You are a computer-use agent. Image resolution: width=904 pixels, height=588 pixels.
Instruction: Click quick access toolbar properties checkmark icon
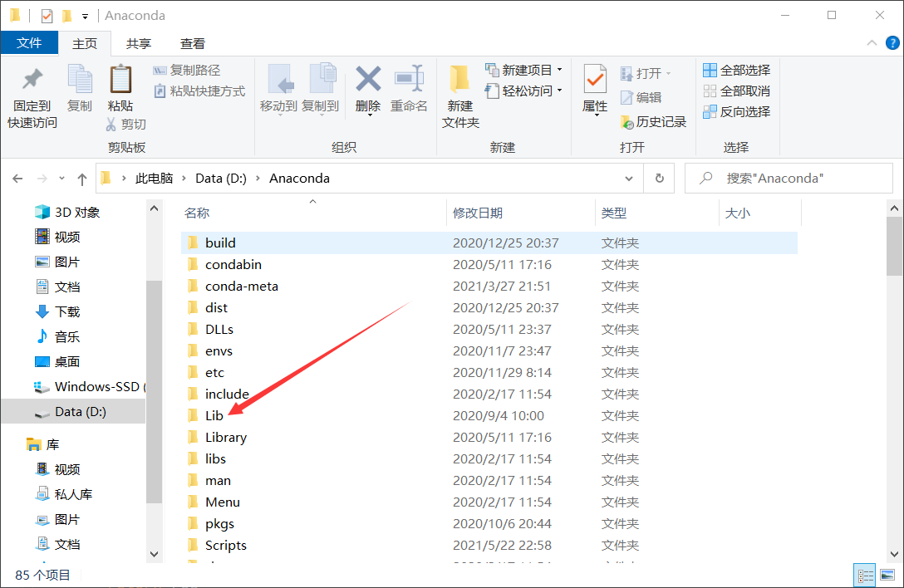click(47, 16)
